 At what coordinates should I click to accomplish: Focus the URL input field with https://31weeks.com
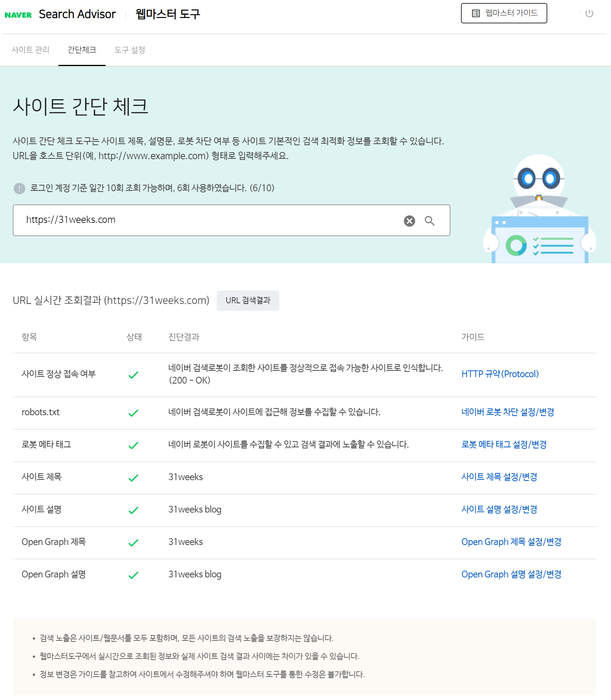[231, 220]
